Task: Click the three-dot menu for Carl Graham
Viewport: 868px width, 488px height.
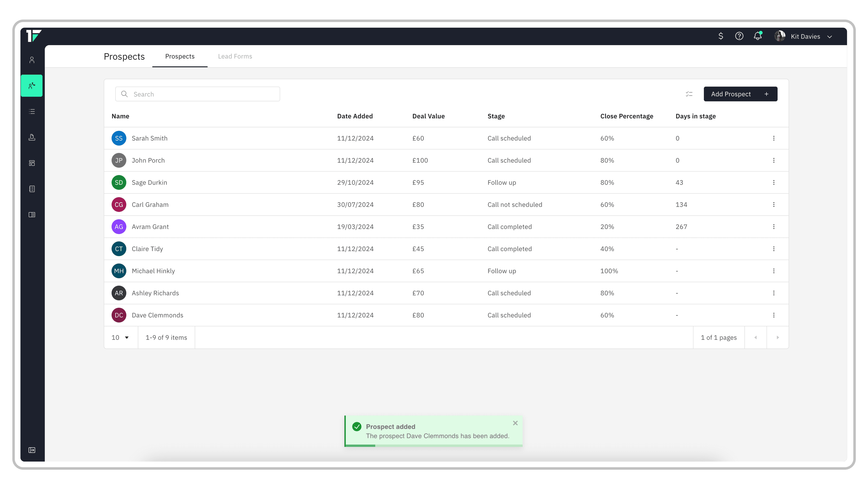Action: 773,204
